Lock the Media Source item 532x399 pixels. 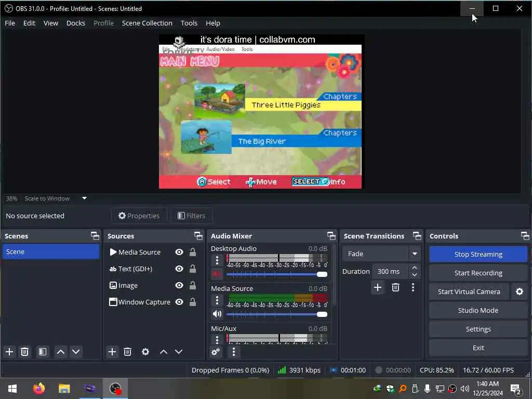coord(192,252)
